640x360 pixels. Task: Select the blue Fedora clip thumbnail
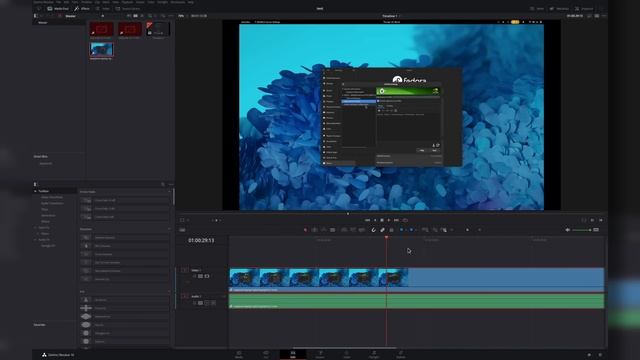pos(101,49)
